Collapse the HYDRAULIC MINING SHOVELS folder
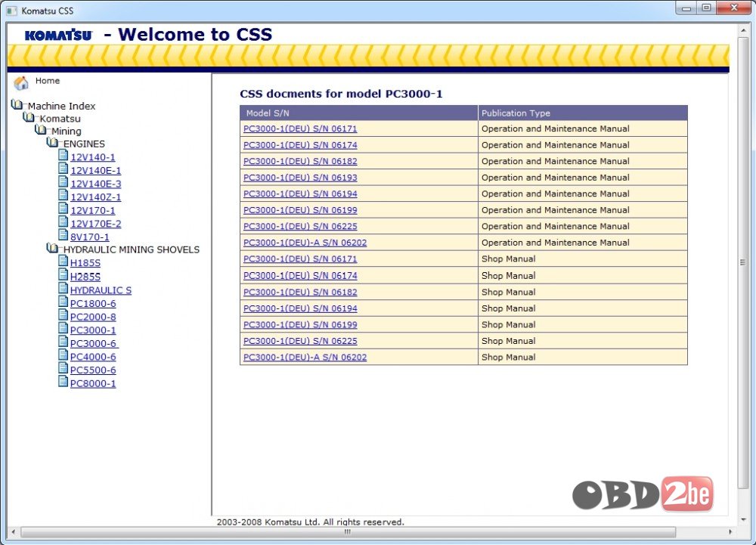Viewport: 756px width, 545px height. pyautogui.click(x=53, y=248)
